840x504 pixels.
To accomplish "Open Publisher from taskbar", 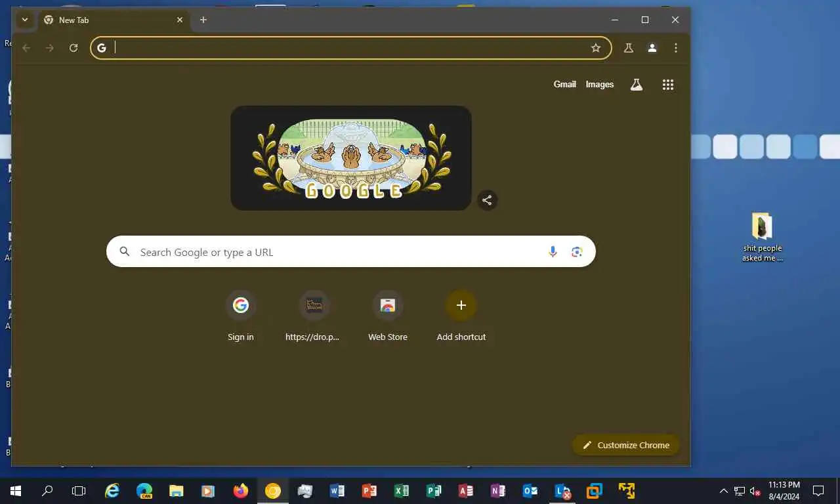I will [x=434, y=491].
